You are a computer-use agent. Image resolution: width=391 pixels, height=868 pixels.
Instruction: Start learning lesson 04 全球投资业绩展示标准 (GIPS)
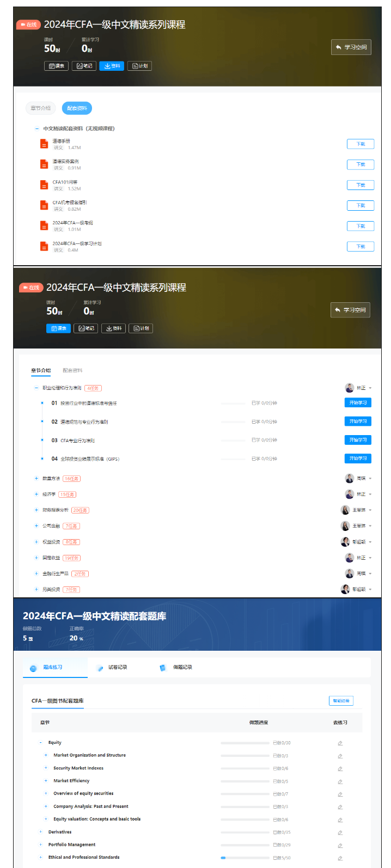pos(358,459)
